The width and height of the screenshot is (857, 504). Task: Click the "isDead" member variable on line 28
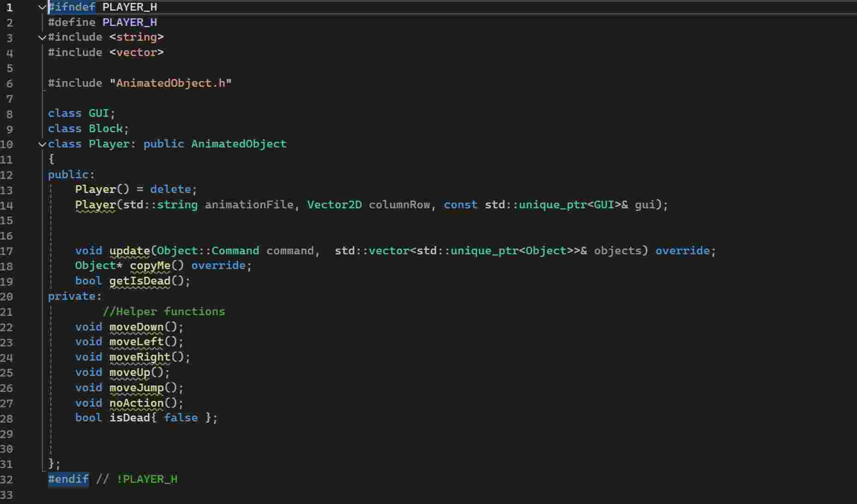pyautogui.click(x=130, y=418)
